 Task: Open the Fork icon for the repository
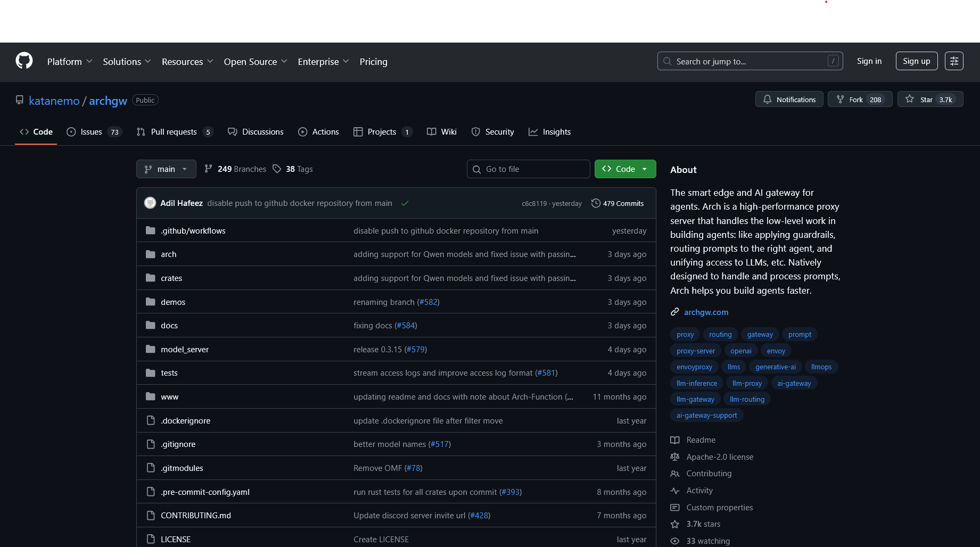[x=840, y=99]
